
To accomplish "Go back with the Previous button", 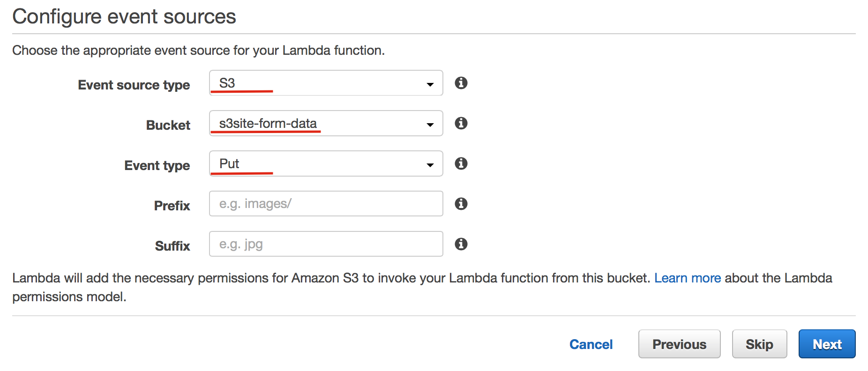I will click(x=679, y=344).
